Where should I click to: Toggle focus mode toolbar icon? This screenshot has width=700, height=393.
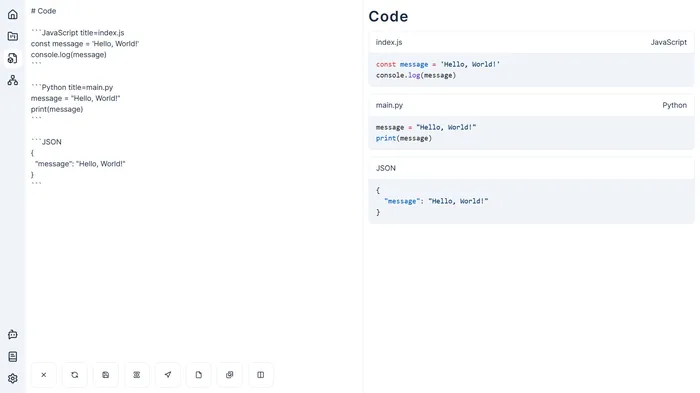[137, 375]
